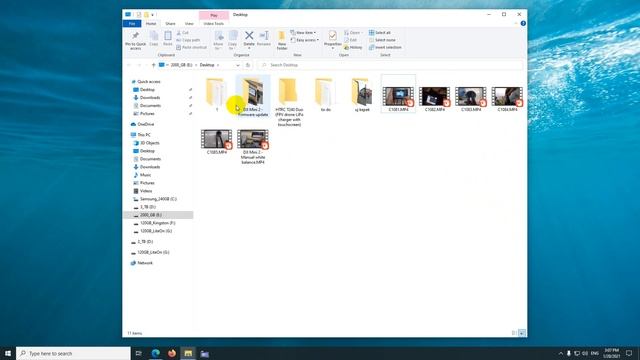Expand the Properties dropdown arrow
Viewport: 640px width, 360px height.
[333, 49]
